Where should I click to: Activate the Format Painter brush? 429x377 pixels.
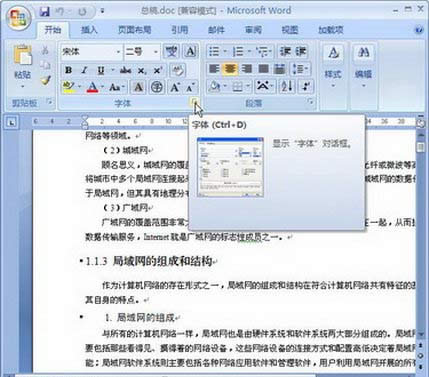click(45, 80)
